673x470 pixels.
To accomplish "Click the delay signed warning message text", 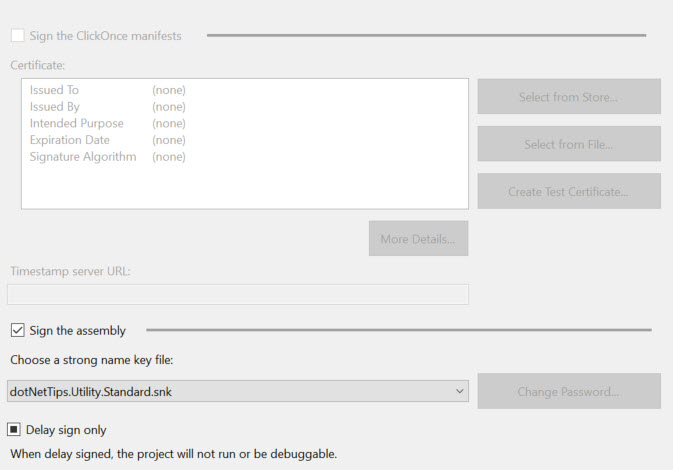I will [x=172, y=454].
